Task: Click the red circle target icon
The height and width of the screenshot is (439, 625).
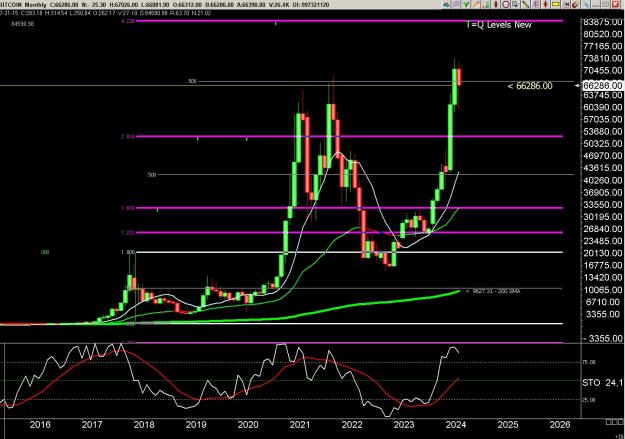Action: (506, 4)
